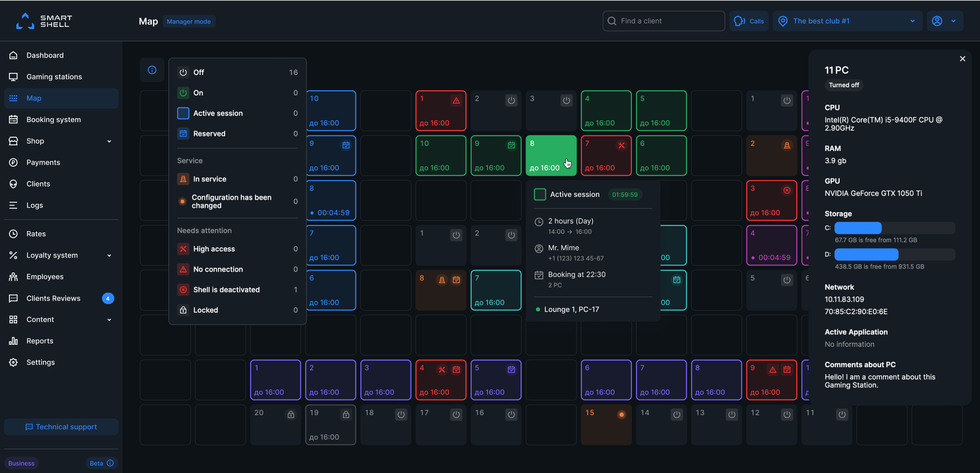The height and width of the screenshot is (473, 980).
Task: Navigate to Clients
Action: click(x=61, y=184)
